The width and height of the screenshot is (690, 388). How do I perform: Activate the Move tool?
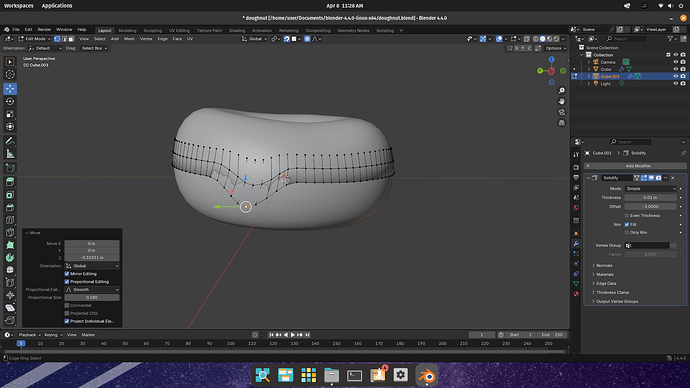(10, 88)
